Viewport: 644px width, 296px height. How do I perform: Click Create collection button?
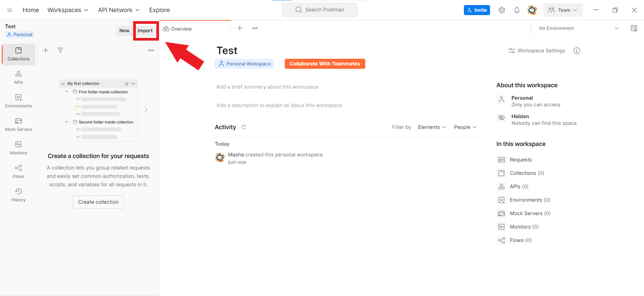(x=98, y=202)
